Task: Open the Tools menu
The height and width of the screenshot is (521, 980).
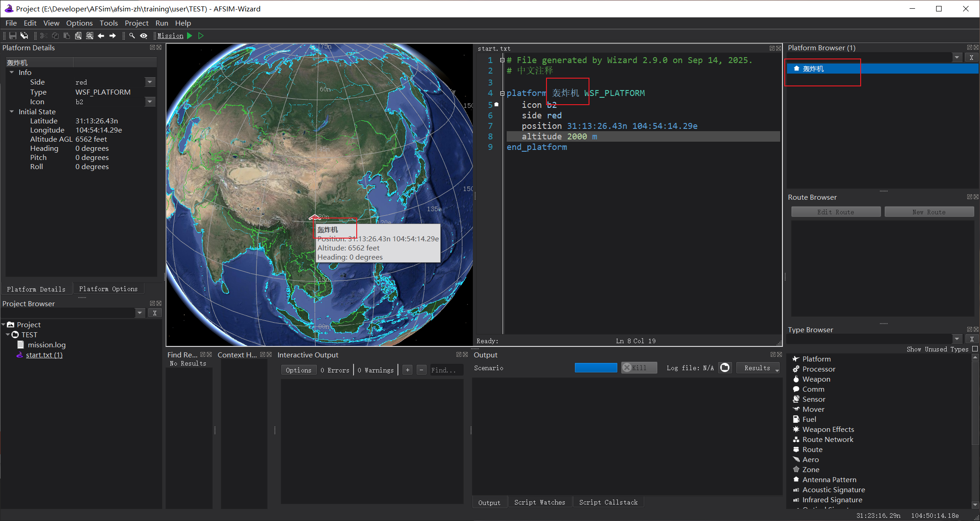Action: coord(108,23)
